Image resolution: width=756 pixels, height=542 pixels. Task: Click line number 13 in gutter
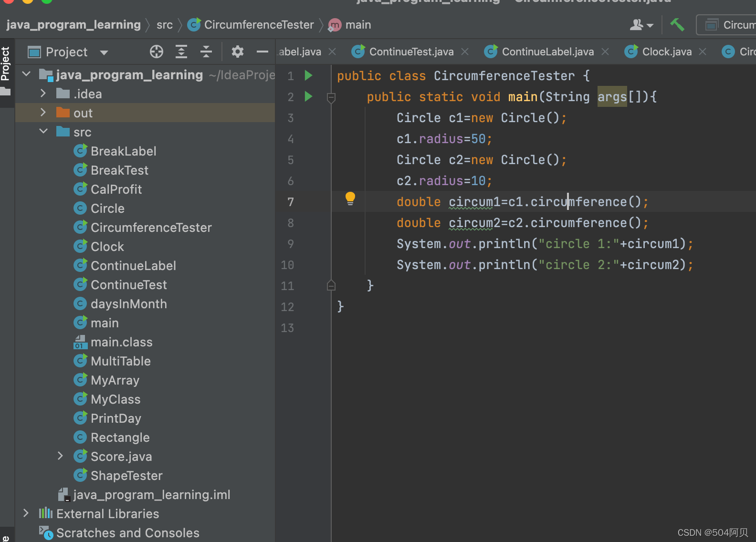(x=287, y=328)
